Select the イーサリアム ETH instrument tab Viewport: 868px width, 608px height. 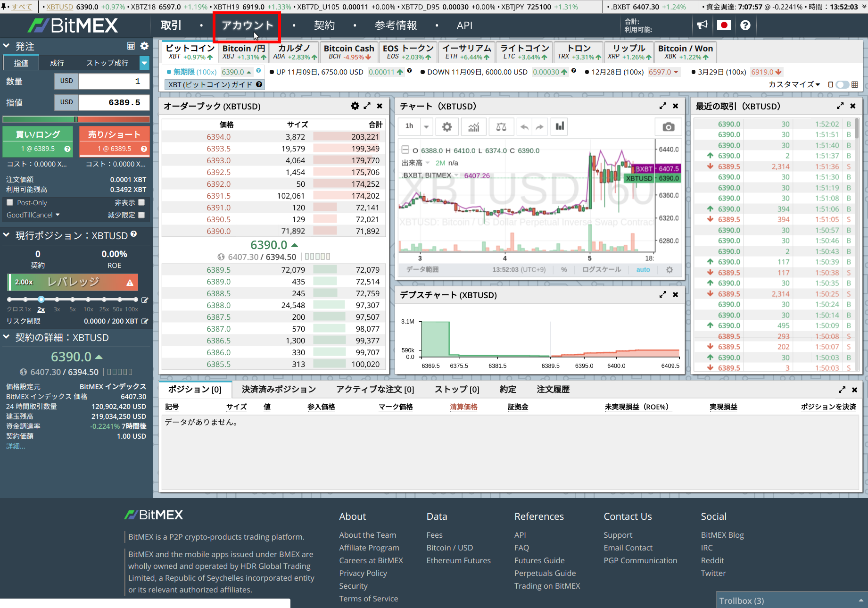pyautogui.click(x=467, y=52)
